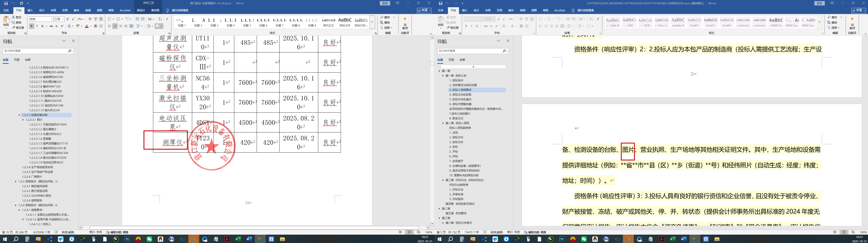Apply red font color in left Word window
The width and height of the screenshot is (868, 243).
click(87, 26)
